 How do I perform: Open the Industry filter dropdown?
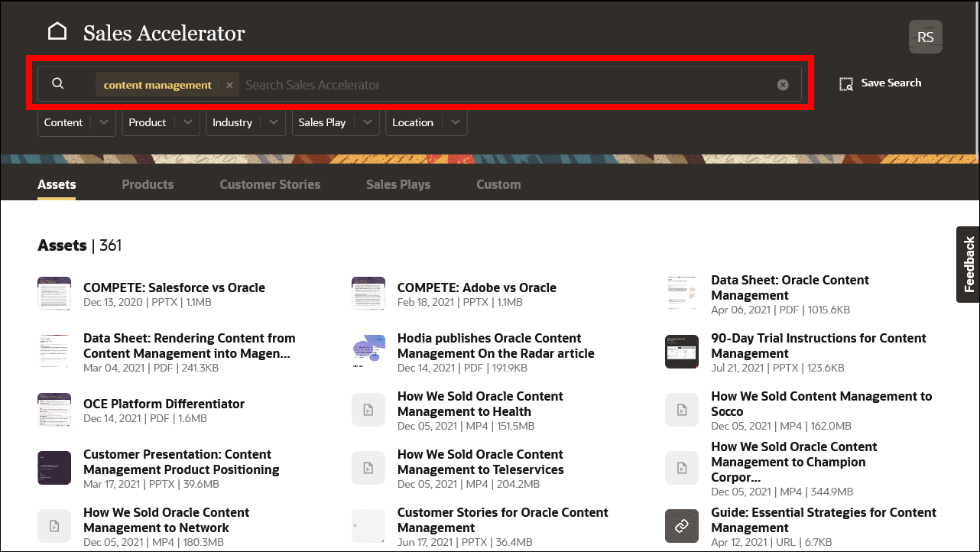click(245, 122)
